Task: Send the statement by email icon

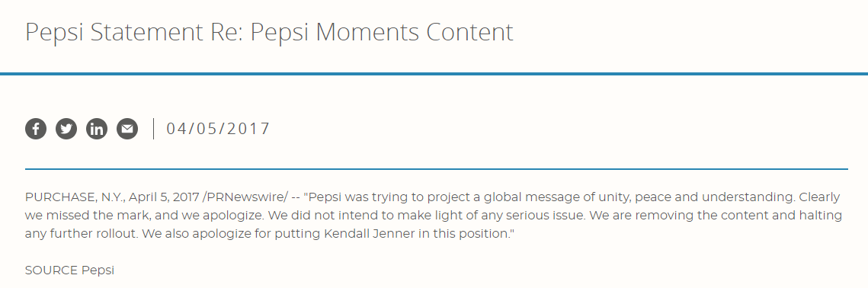Action: [x=127, y=129]
